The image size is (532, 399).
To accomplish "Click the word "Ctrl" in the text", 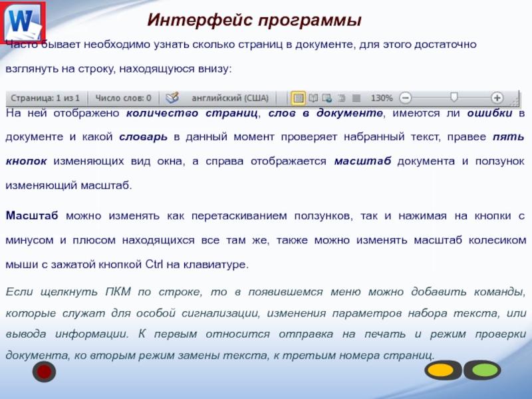I will tap(154, 264).
